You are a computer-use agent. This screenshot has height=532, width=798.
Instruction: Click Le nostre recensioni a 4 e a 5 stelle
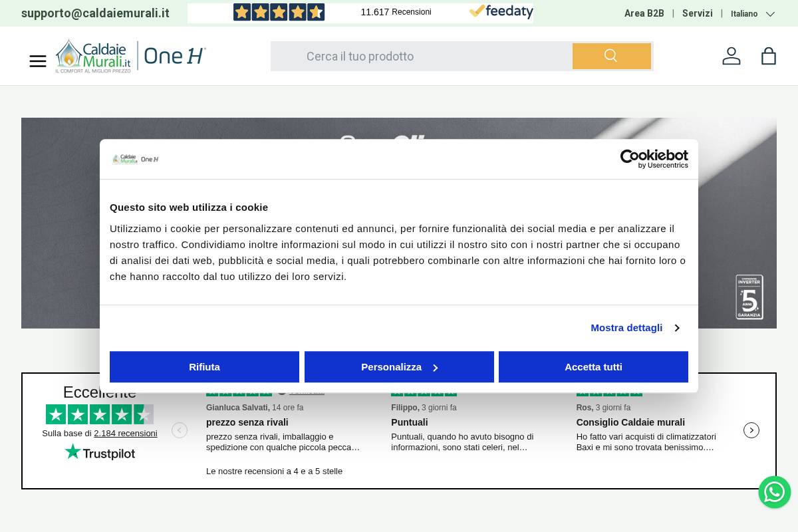tap(274, 471)
